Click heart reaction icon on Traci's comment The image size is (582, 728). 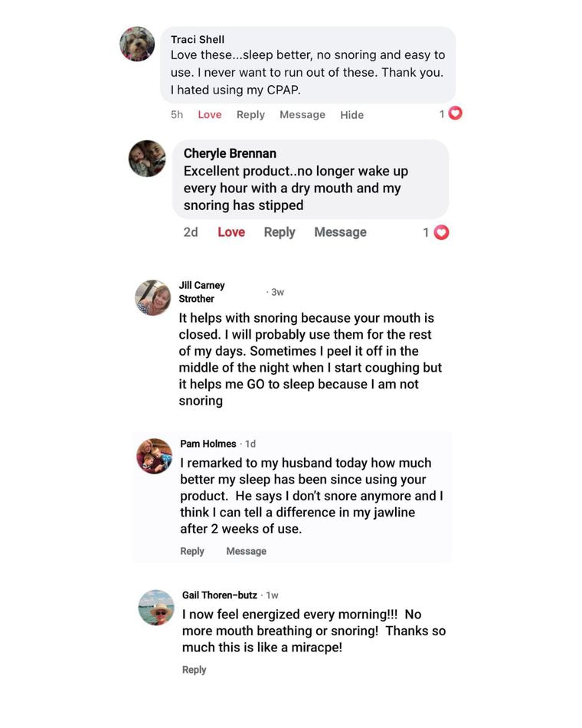[456, 113]
